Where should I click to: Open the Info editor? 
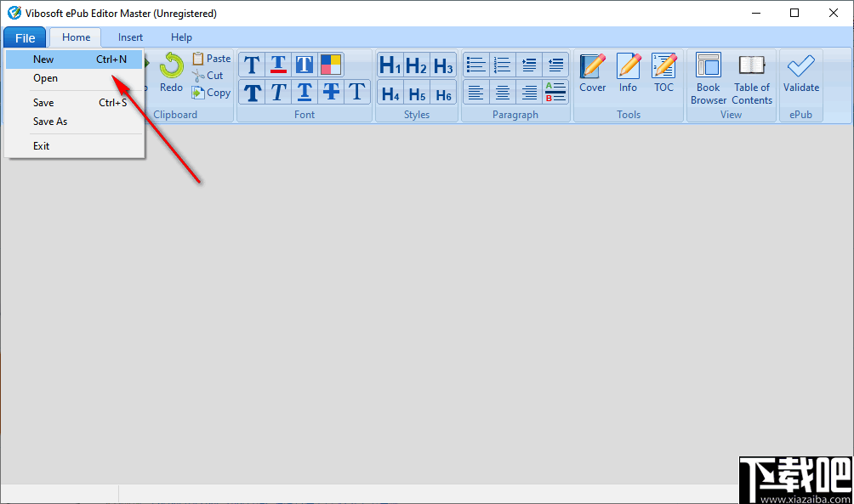(x=628, y=72)
